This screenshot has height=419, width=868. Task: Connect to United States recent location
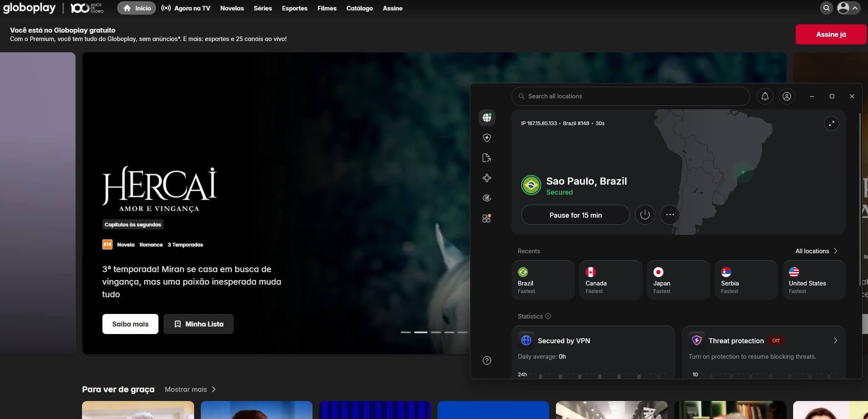[x=814, y=280]
